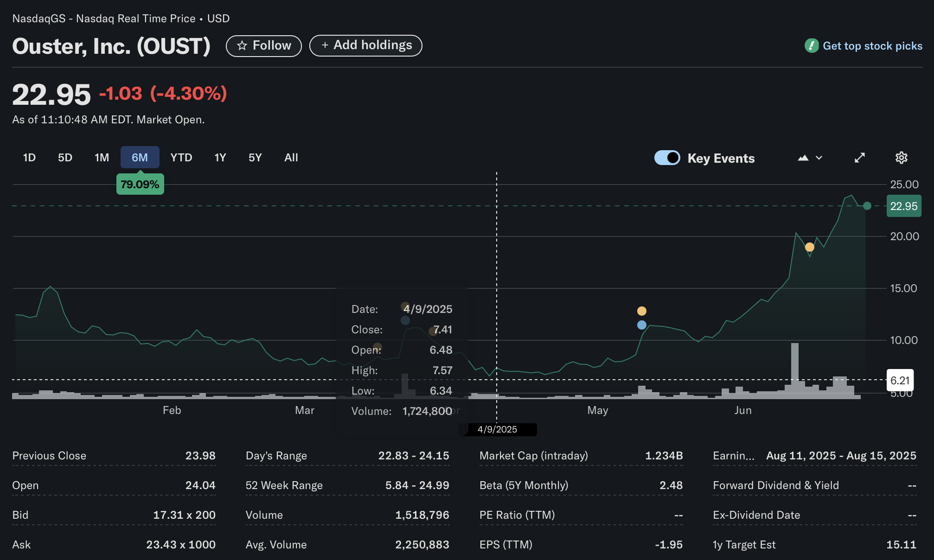Select the 1M time range
This screenshot has width=934, height=560.
pos(102,158)
